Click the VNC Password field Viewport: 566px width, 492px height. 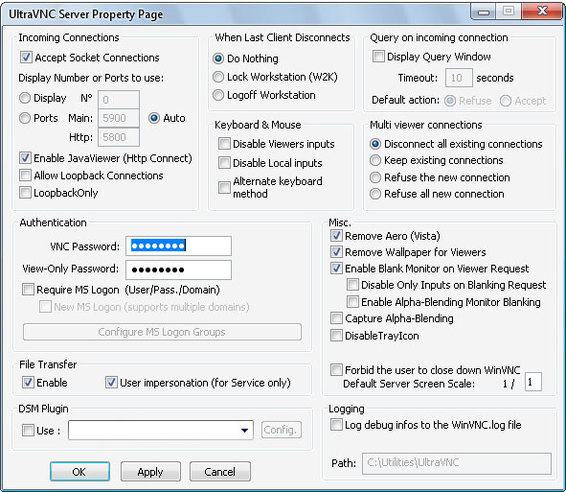pyautogui.click(x=178, y=246)
